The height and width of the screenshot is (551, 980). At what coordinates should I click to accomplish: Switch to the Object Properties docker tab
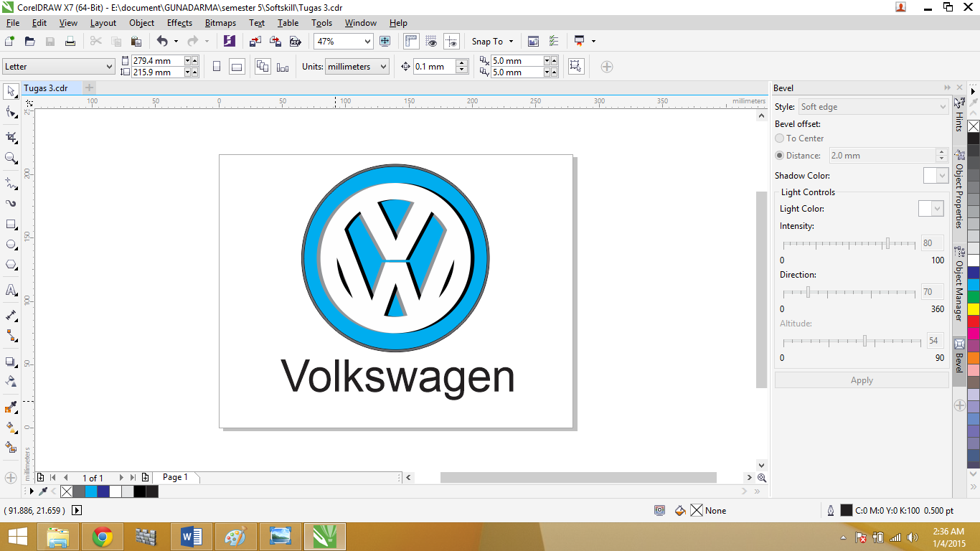click(x=959, y=189)
